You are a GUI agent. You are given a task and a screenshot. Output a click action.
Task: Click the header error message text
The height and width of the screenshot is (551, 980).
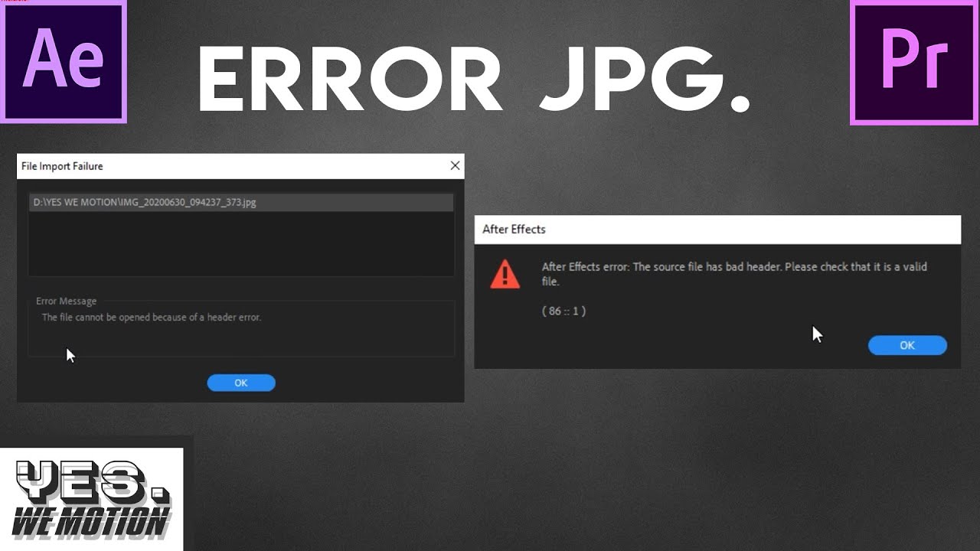coord(152,317)
